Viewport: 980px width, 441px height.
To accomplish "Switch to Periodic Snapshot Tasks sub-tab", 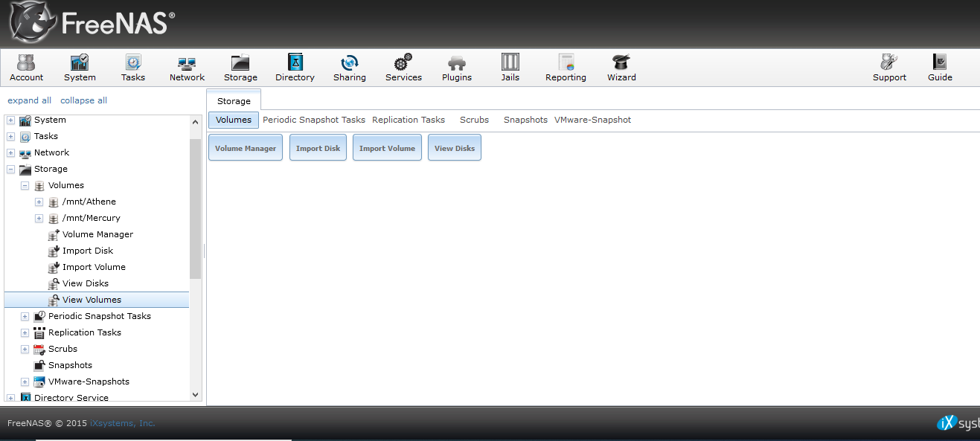I will [314, 120].
